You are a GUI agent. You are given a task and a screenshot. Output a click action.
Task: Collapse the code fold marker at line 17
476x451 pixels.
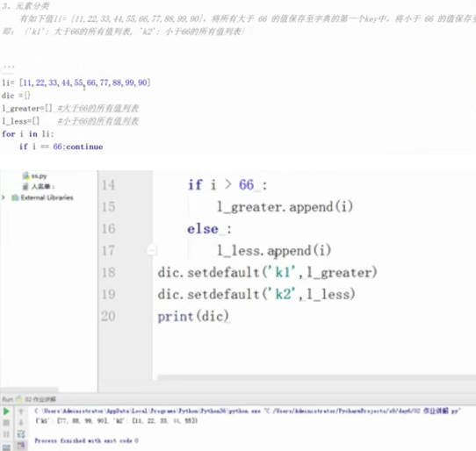[151, 250]
